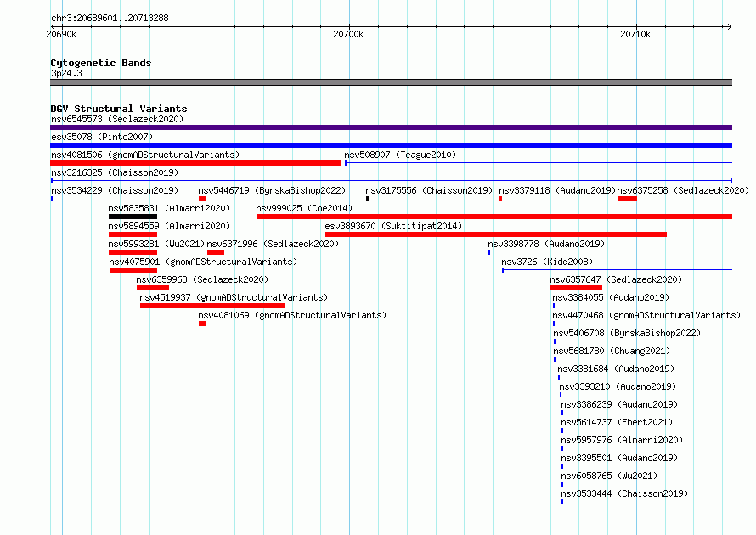Screen dimensions: 756x535
Task: Click the nsv508907 (Teague2010) variant label
Action: (400, 155)
